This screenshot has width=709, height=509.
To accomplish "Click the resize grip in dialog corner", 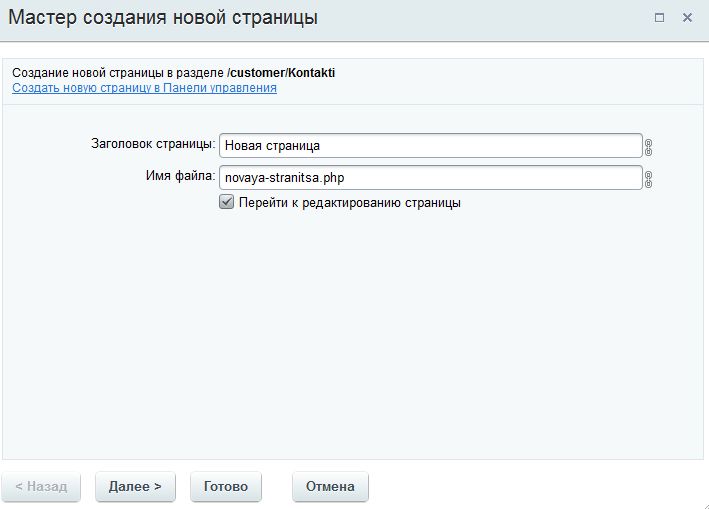I will tap(704, 505).
